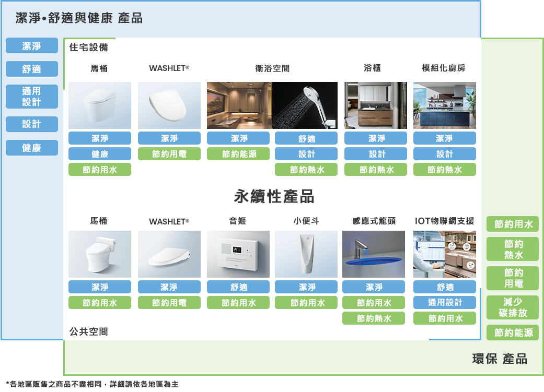The height and width of the screenshot is (392, 544).
Task: Select the 模組化廚房 kitchen image
Action: pos(444,105)
